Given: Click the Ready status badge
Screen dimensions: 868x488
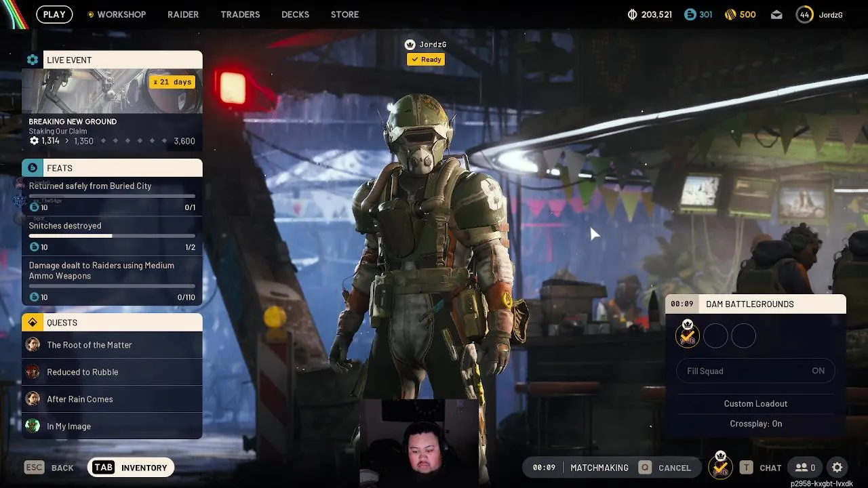Looking at the screenshot, I should pyautogui.click(x=426, y=60).
